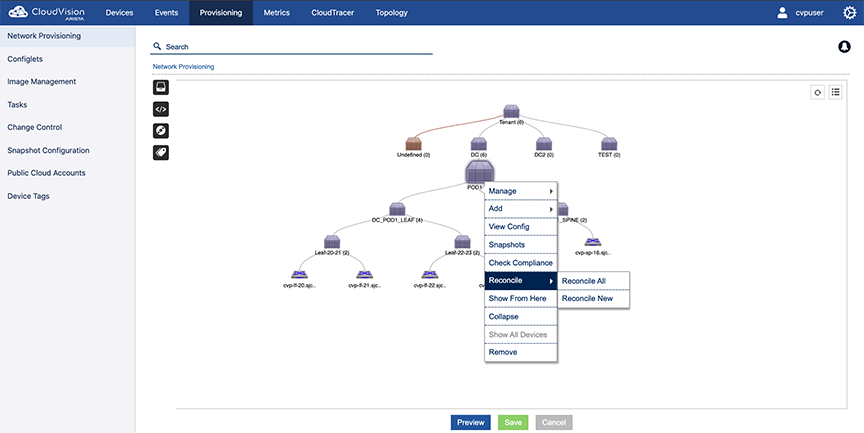Open the Events tab
864x433 pixels.
tap(166, 13)
